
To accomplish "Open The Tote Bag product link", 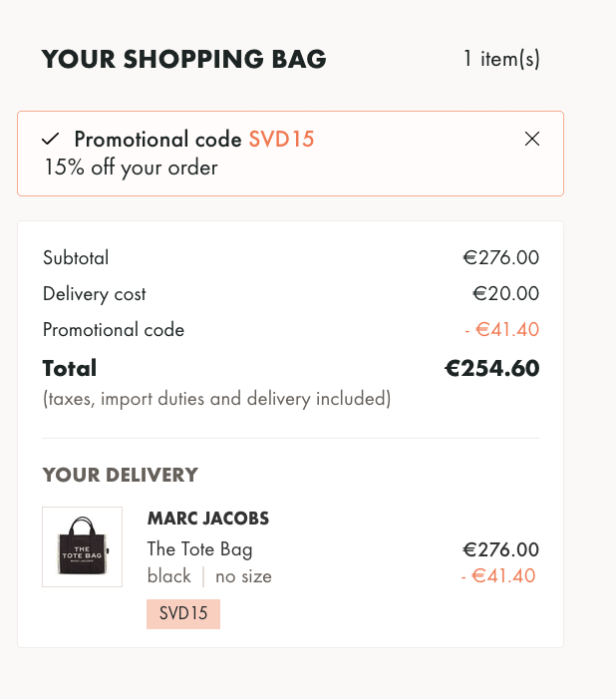I will click(199, 548).
